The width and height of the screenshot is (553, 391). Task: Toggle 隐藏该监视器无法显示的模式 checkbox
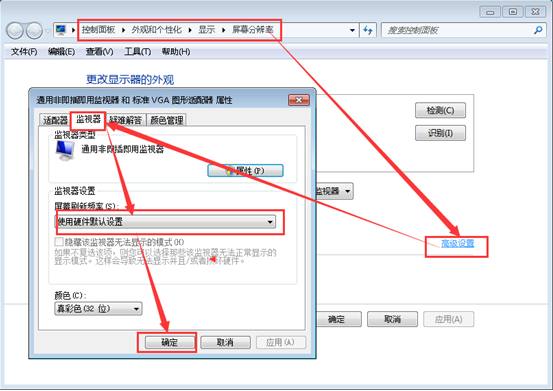click(59, 242)
